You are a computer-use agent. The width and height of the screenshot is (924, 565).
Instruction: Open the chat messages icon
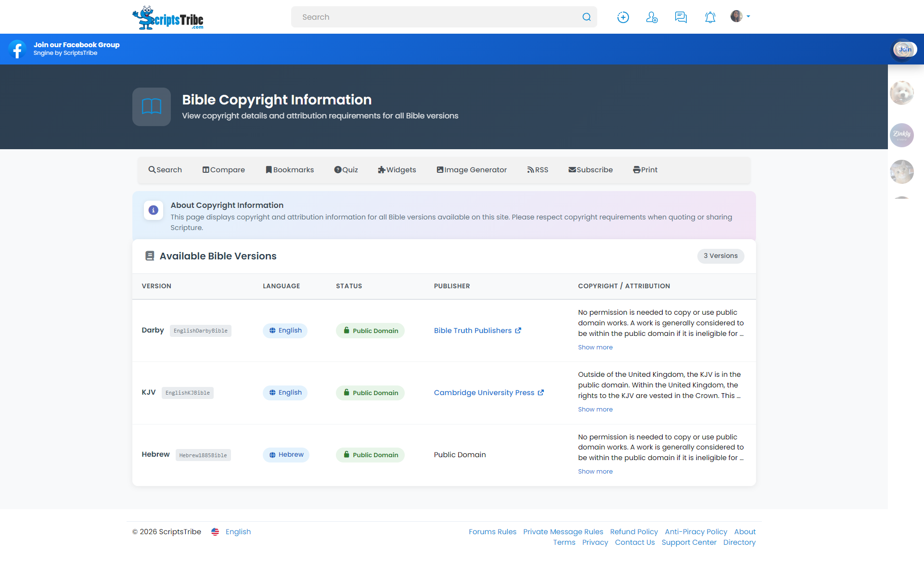[x=680, y=17]
